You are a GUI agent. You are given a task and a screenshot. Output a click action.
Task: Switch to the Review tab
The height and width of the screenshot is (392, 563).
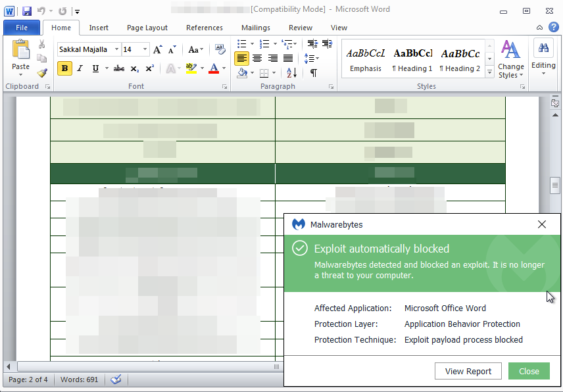click(301, 28)
